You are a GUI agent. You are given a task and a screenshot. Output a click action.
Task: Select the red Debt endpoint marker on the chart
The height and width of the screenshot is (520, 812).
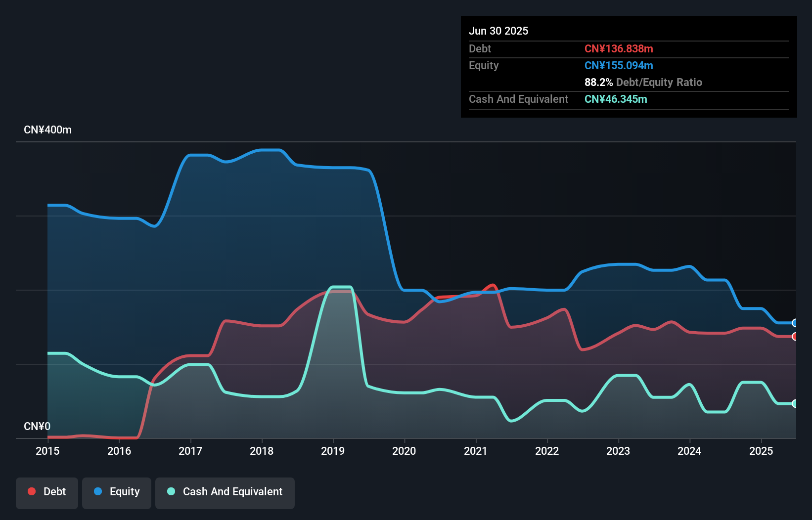click(x=795, y=337)
